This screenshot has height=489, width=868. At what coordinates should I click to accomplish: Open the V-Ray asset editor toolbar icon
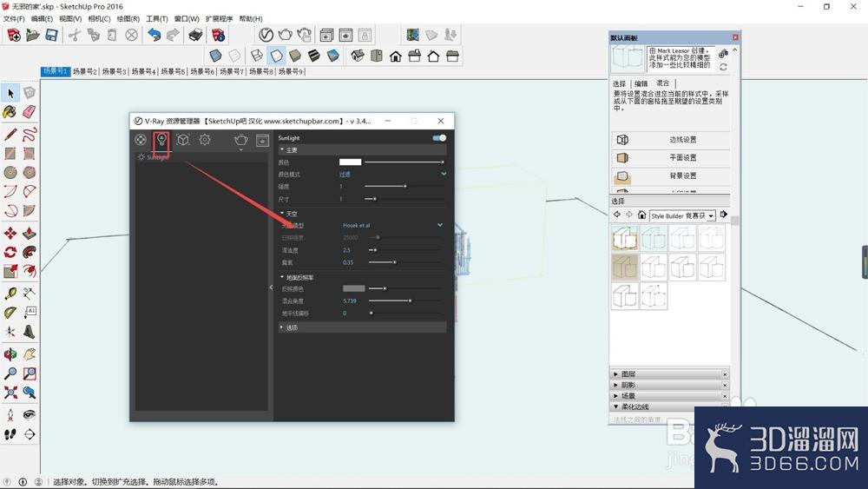[266, 35]
